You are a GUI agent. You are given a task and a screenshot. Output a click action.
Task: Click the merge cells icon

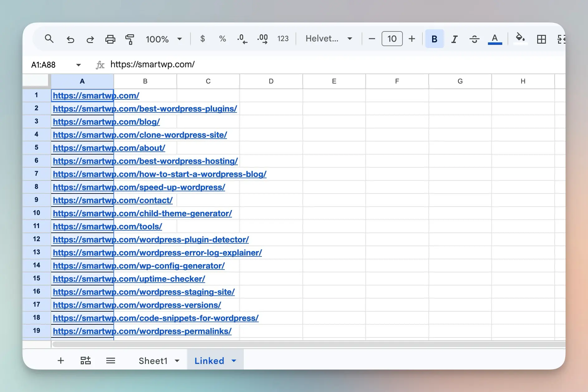click(x=561, y=39)
